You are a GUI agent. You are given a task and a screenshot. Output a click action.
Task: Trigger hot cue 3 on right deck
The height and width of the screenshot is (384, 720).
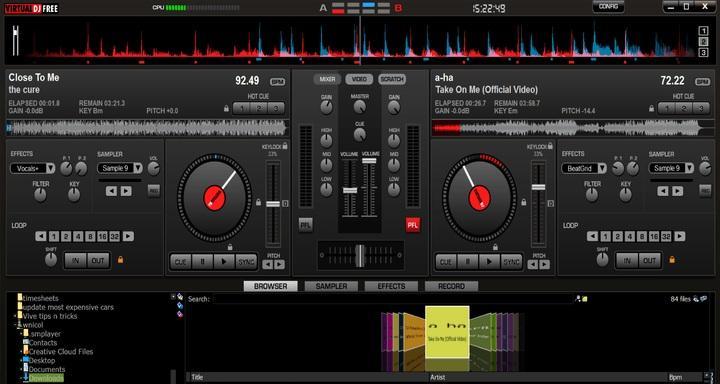(x=701, y=108)
